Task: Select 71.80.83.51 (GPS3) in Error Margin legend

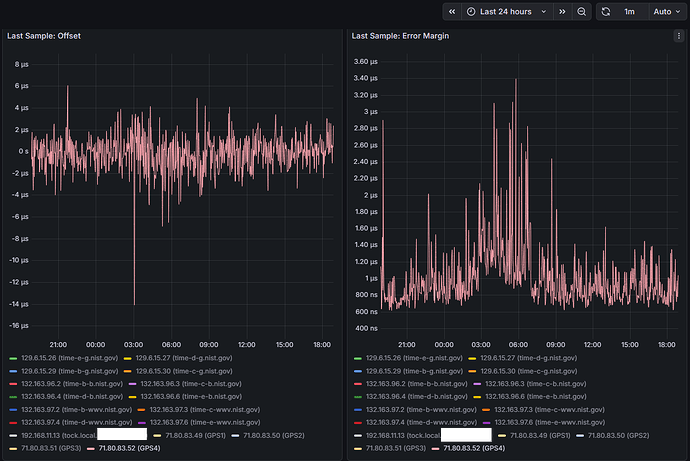Action: [x=396, y=448]
